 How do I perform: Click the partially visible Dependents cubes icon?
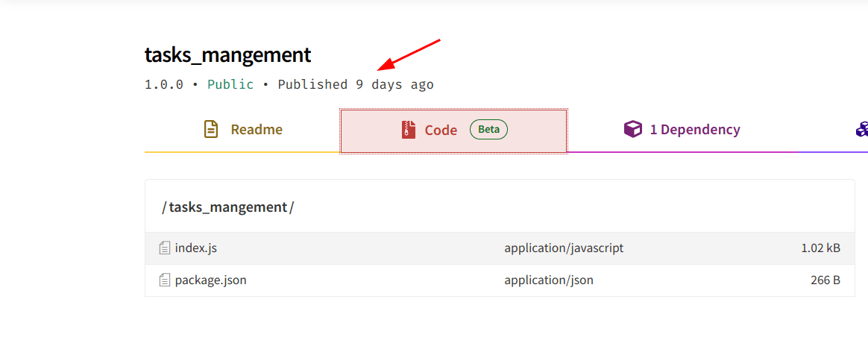(x=862, y=130)
